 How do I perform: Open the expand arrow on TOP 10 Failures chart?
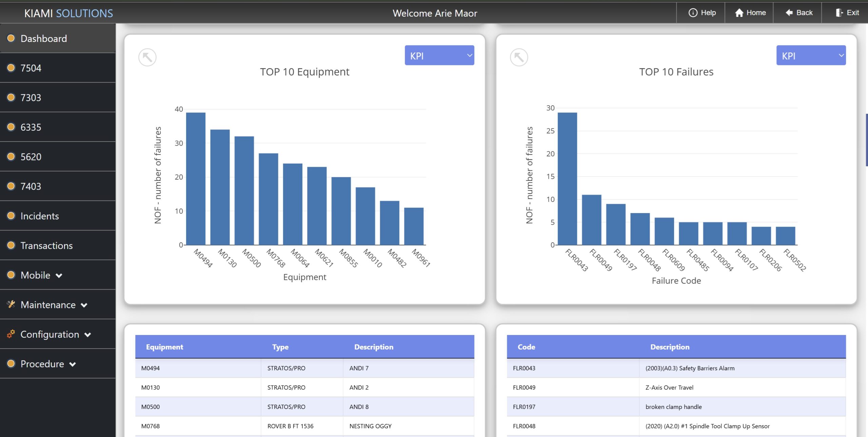[x=518, y=57]
